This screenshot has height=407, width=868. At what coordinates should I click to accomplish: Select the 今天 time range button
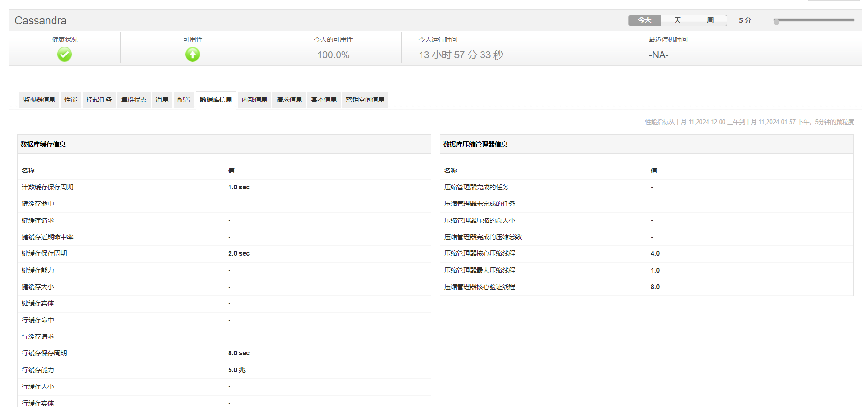(645, 20)
